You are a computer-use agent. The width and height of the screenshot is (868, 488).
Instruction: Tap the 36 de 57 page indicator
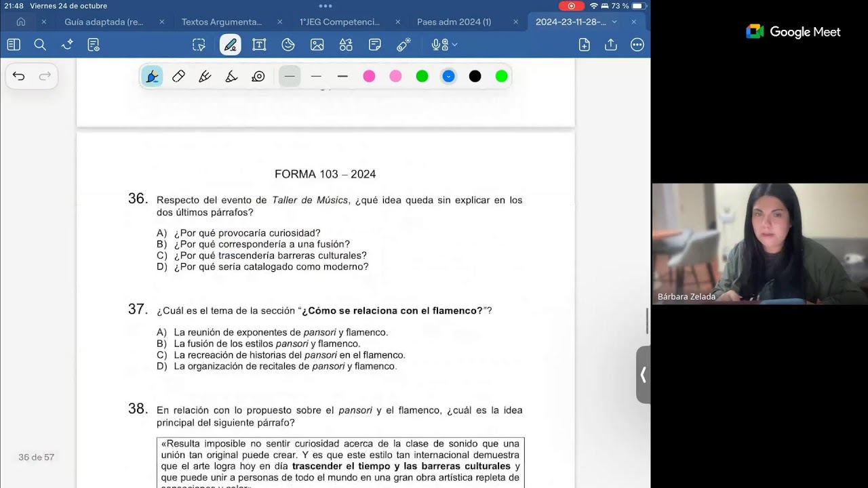pos(36,457)
